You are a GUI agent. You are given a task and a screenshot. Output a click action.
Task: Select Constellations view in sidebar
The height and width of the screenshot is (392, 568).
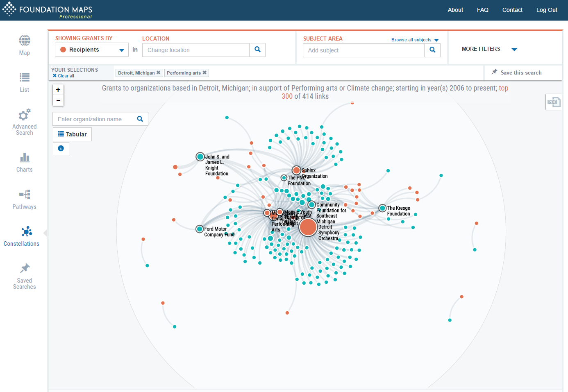(x=22, y=236)
